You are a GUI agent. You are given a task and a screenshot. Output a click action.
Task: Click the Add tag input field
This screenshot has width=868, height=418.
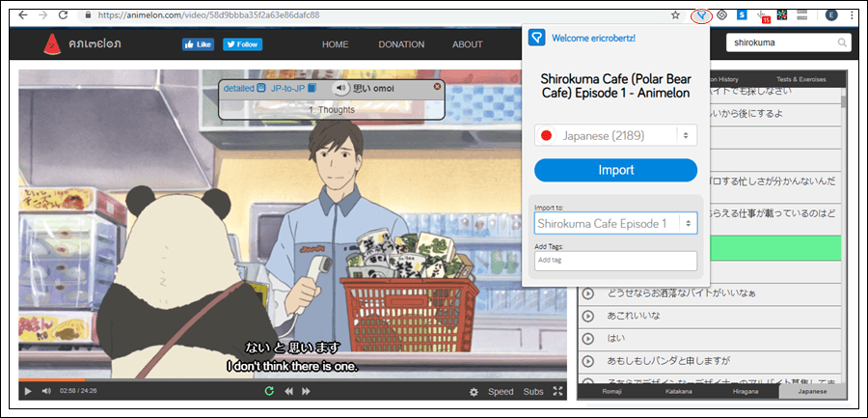coord(615,261)
